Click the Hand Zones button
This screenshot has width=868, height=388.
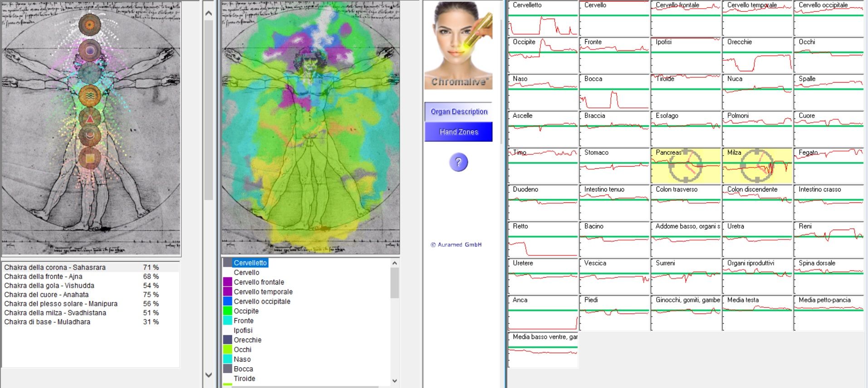pos(458,132)
